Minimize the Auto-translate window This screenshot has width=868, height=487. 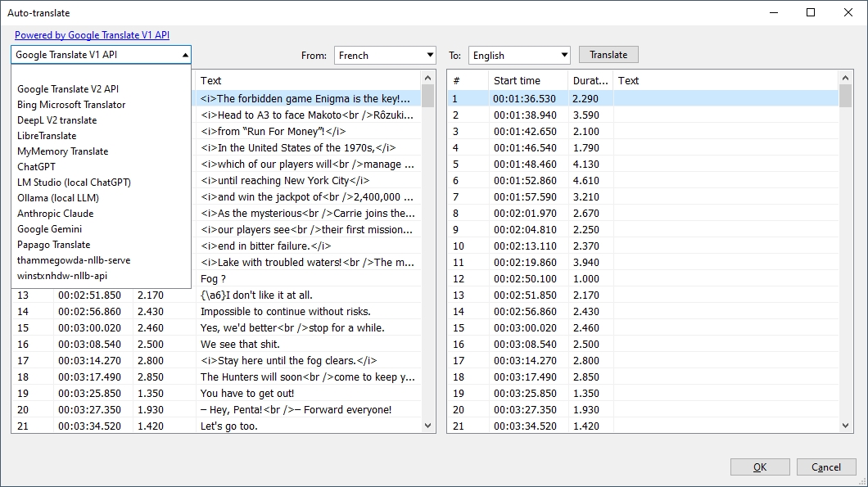pos(774,12)
